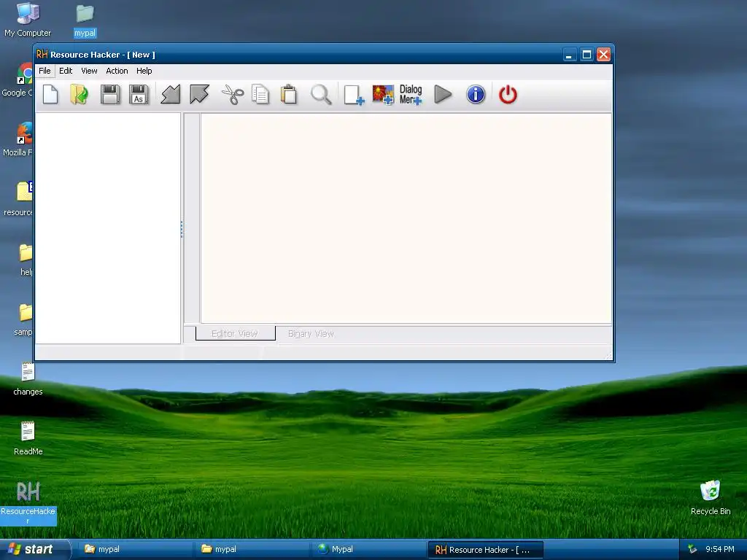Copy with the two-pages icon
The image size is (747, 560).
click(x=260, y=94)
